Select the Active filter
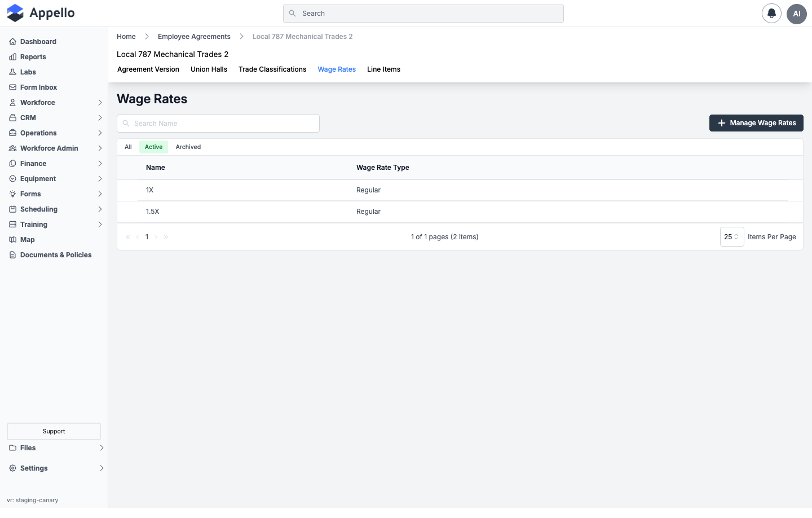Image resolution: width=812 pixels, height=518 pixels. click(x=153, y=147)
